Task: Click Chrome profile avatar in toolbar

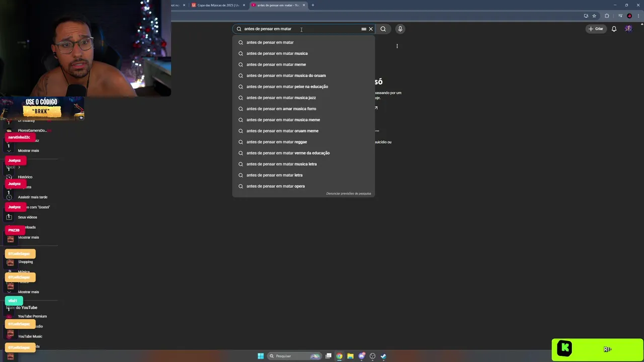Action: click(629, 16)
